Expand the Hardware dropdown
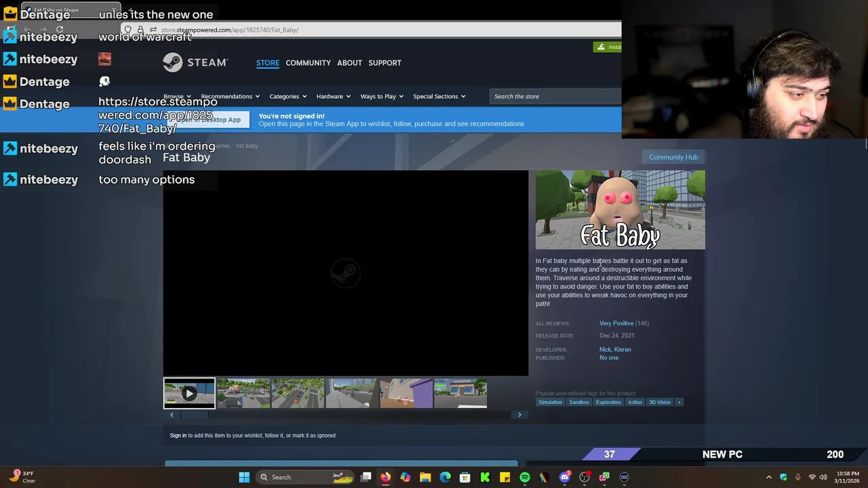868x488 pixels. 333,96
